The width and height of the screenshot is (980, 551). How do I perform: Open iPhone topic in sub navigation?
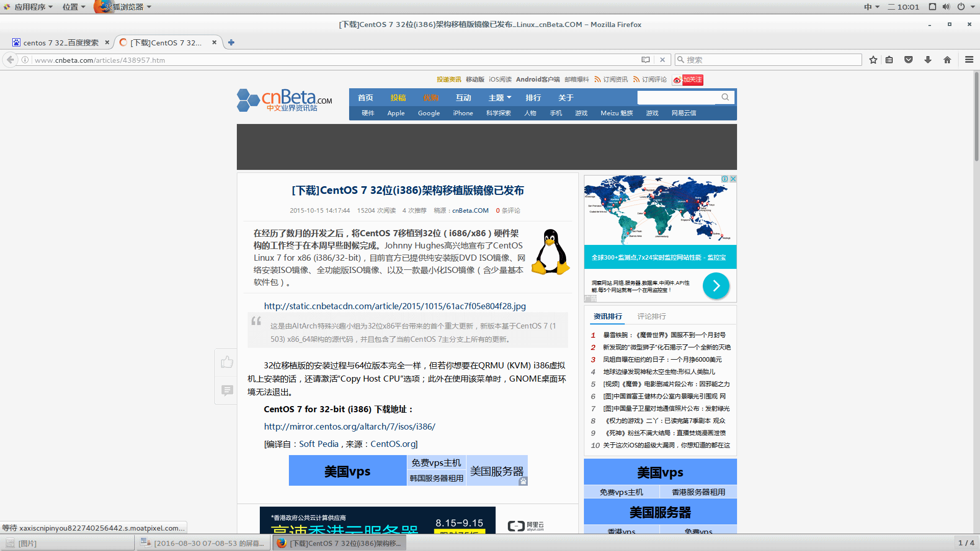(x=463, y=113)
